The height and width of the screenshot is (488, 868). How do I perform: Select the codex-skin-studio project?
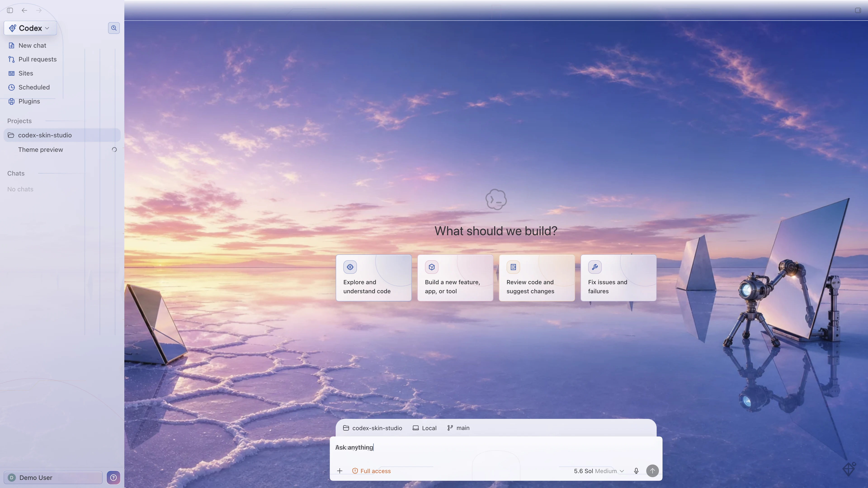(x=62, y=135)
